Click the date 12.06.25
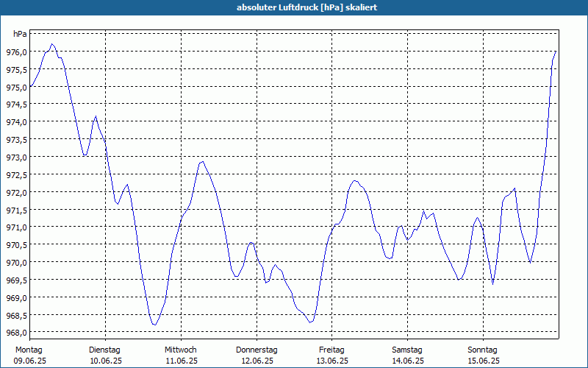Screen dimensions: 588x368 coord(257,361)
